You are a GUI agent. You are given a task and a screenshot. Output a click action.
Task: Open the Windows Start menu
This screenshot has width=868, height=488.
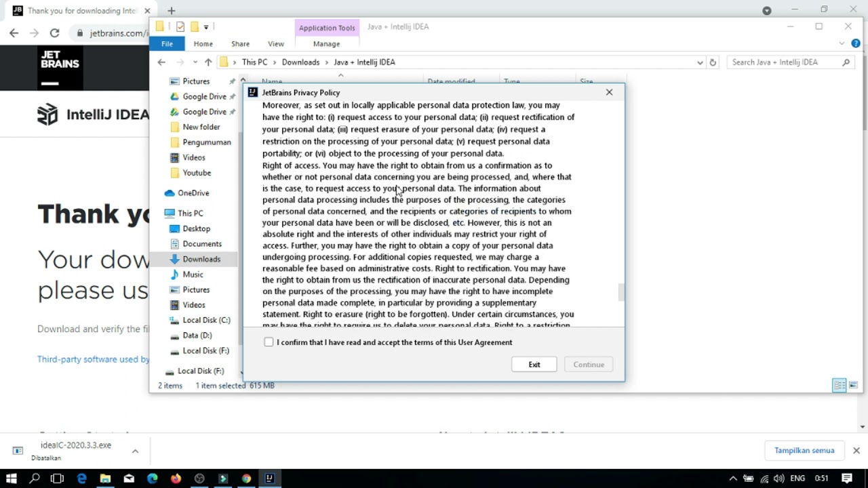click(12, 479)
